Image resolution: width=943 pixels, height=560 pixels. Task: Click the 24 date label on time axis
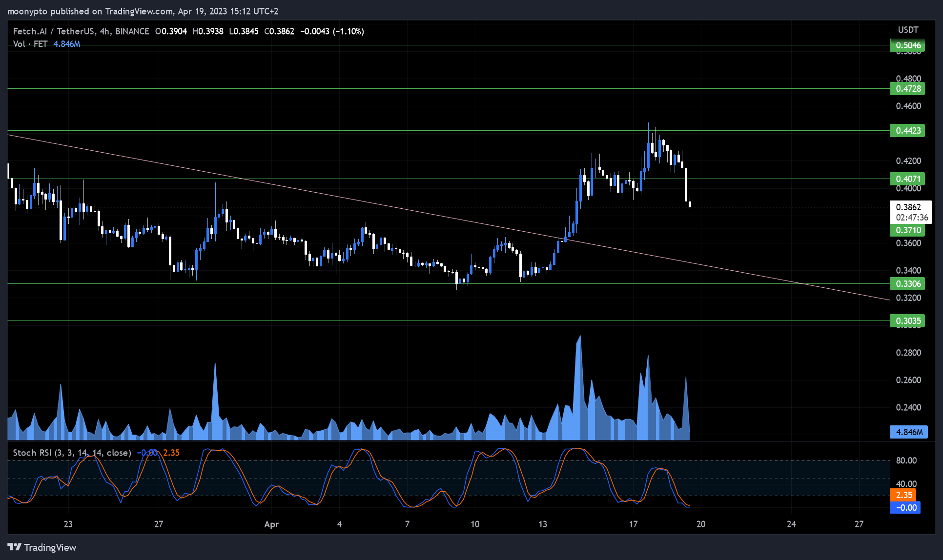pos(791,524)
